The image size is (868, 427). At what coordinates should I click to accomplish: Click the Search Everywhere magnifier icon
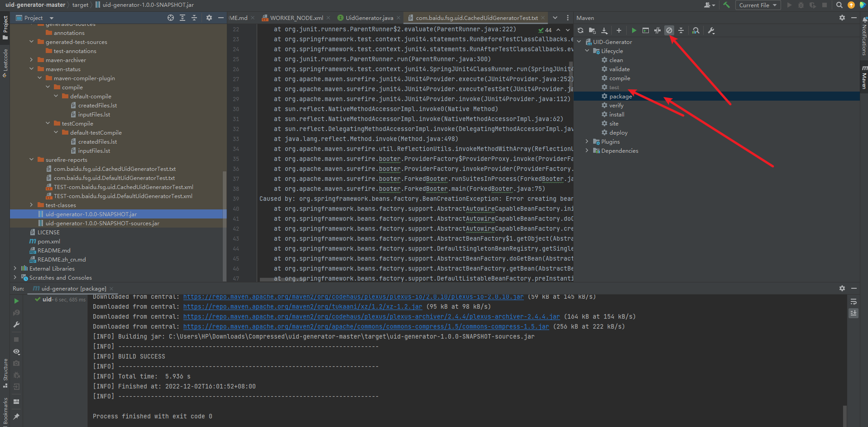point(839,5)
